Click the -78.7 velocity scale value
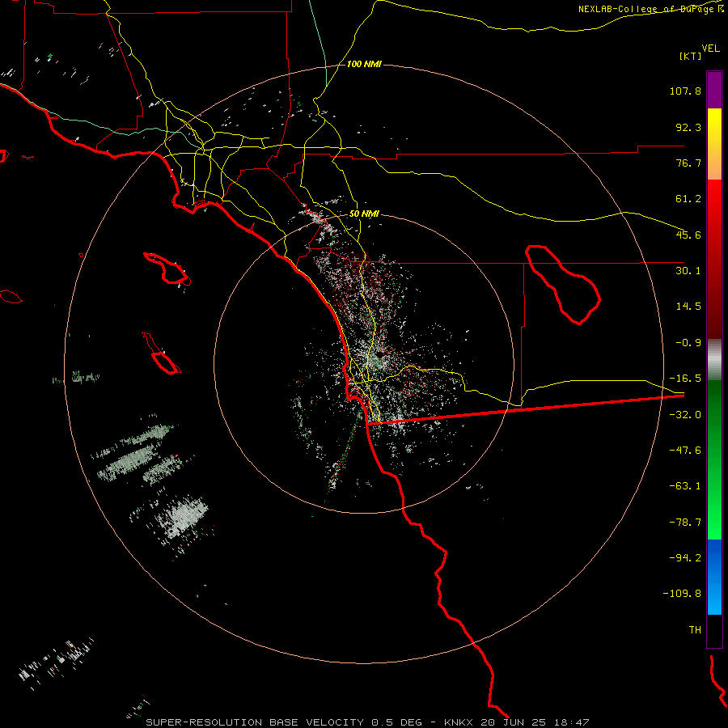Screen dimensions: 728x728 (x=685, y=523)
